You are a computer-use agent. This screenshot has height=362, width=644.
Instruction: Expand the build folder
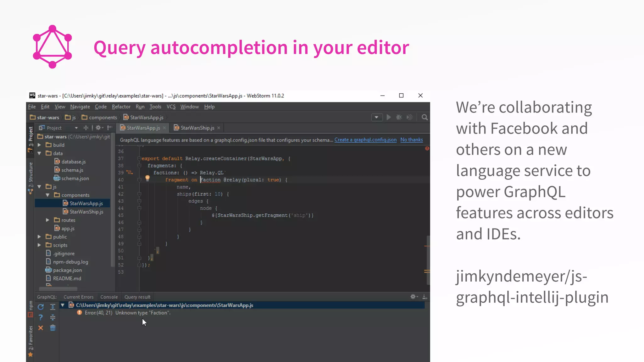pos(39,145)
